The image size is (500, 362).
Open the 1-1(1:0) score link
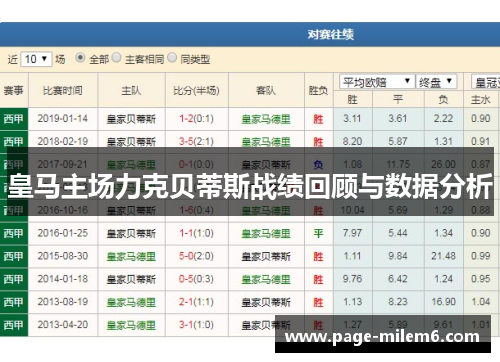[x=196, y=233]
